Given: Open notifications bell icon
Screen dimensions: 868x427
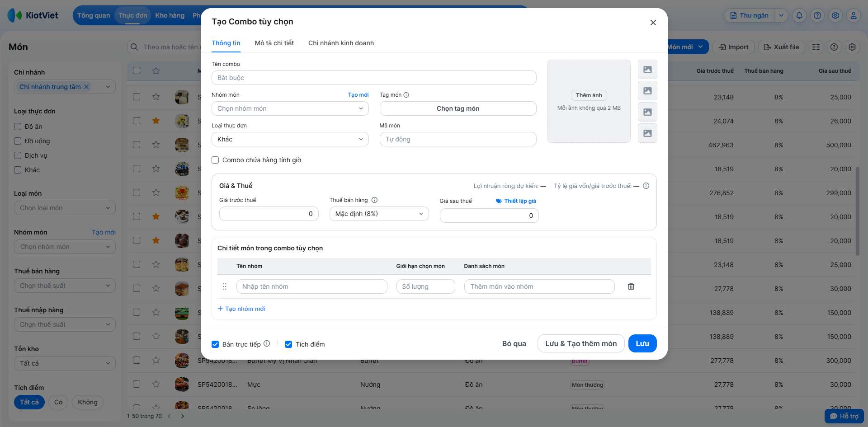Looking at the screenshot, I should 799,15.
